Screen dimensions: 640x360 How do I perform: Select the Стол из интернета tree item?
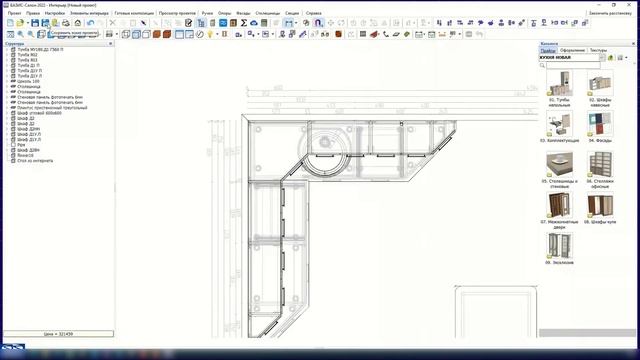click(35, 161)
